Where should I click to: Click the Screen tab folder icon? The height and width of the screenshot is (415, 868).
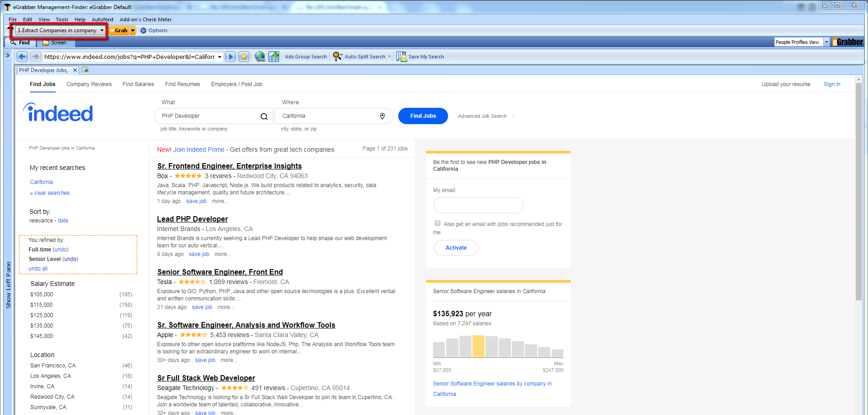[x=46, y=43]
